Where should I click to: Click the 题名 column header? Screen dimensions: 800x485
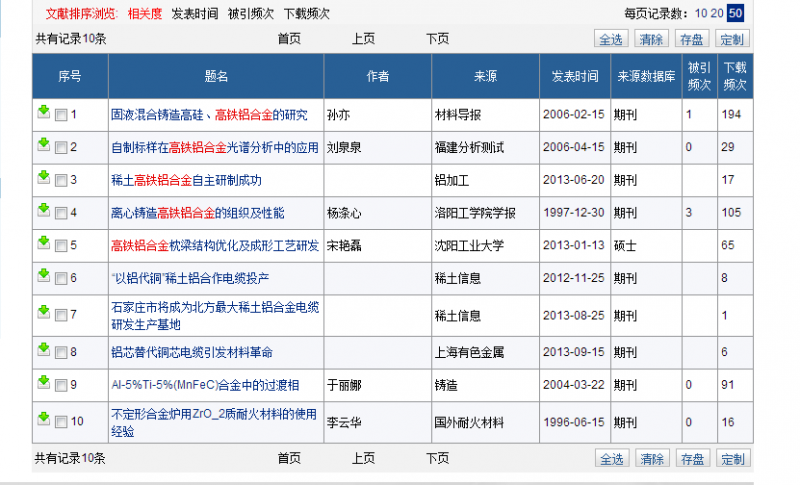click(x=216, y=76)
